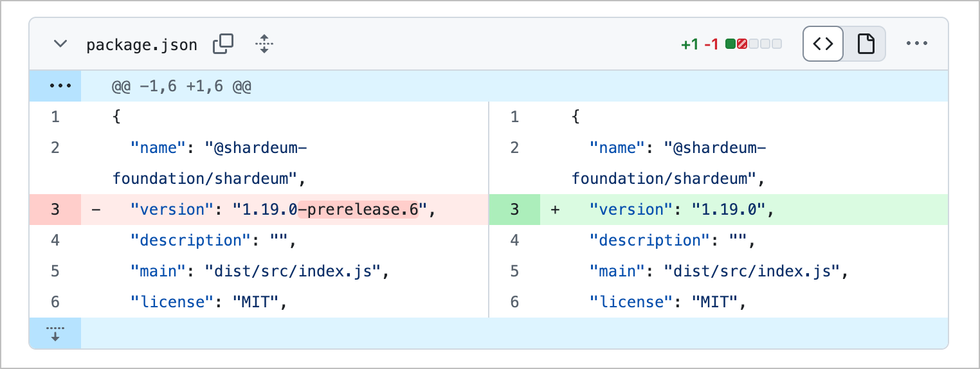Click line number 6 in right pane
The width and height of the screenshot is (980, 369).
click(514, 302)
